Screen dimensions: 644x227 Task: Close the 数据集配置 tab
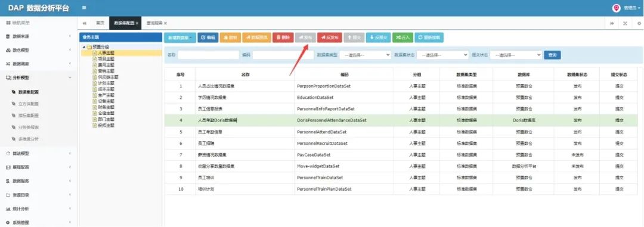[137, 23]
